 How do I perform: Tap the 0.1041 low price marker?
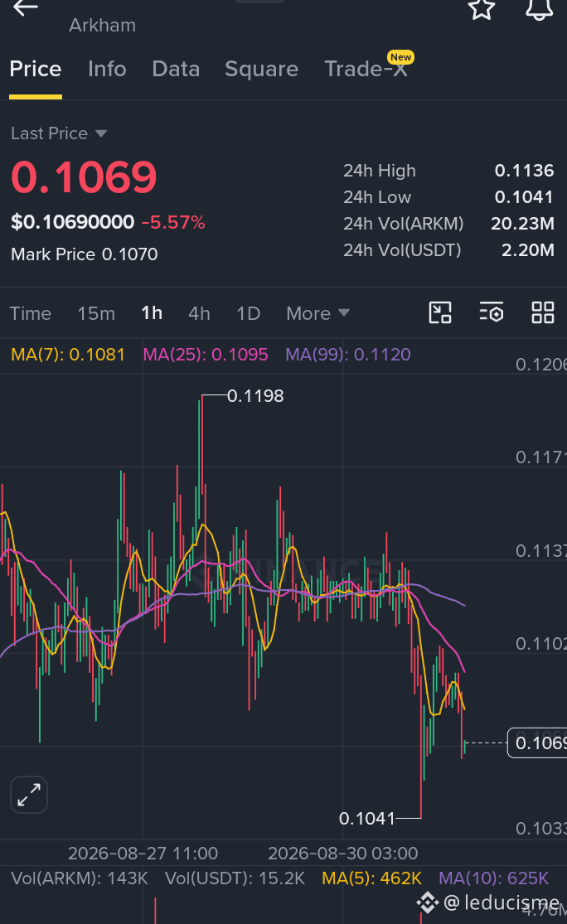tap(366, 819)
